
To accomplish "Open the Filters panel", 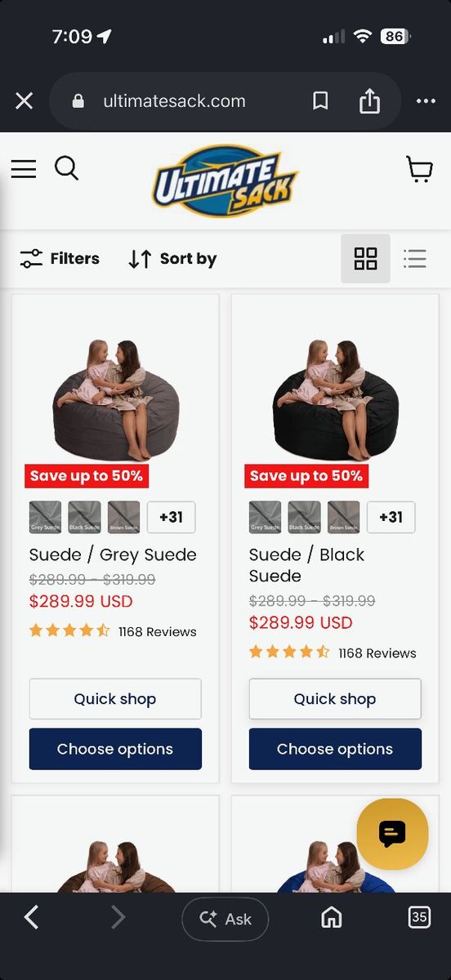I will [x=60, y=259].
